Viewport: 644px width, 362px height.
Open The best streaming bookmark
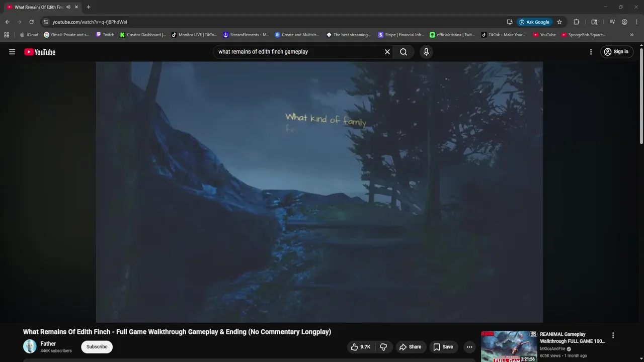349,35
